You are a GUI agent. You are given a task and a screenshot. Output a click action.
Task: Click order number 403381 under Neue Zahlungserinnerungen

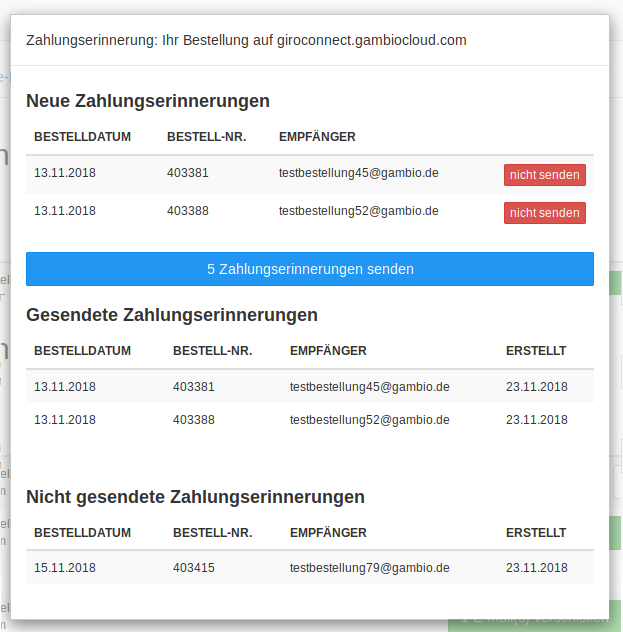coord(188,173)
